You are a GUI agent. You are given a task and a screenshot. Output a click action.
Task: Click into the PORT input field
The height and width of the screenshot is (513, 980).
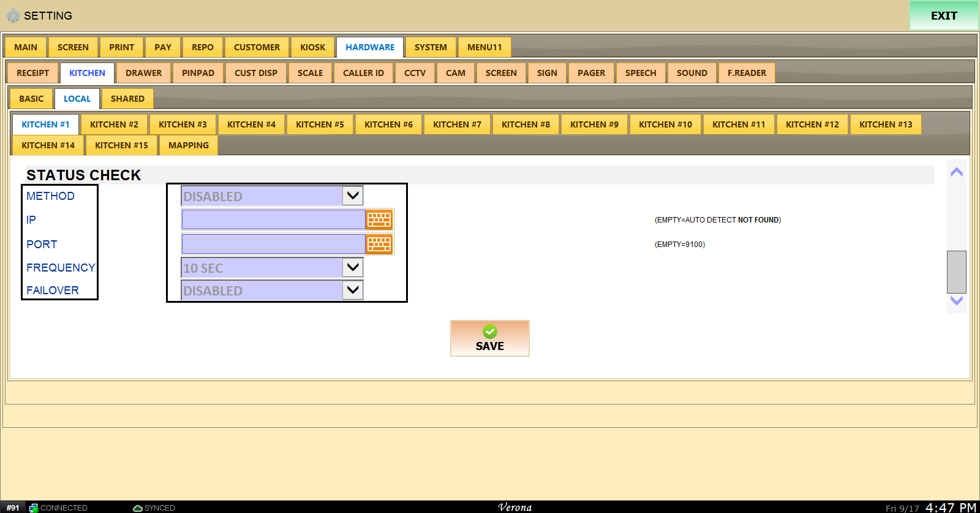[x=274, y=244]
